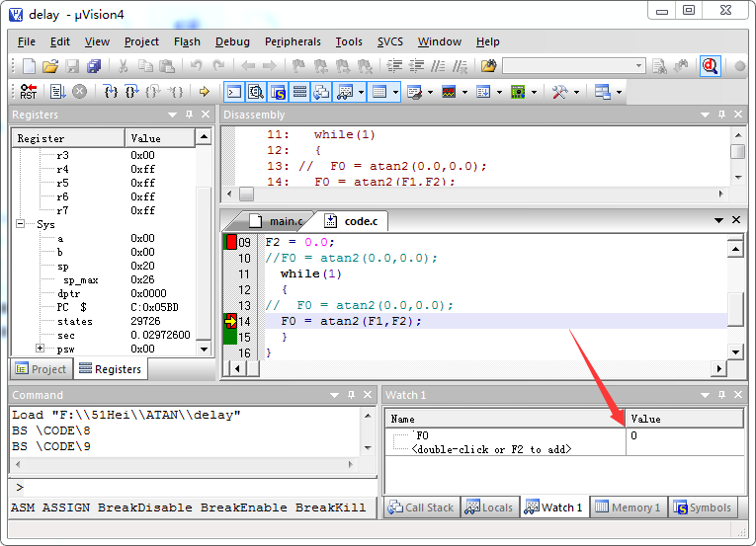Click the Trace window icon
Image resolution: width=756 pixels, height=546 pixels.
[x=483, y=92]
